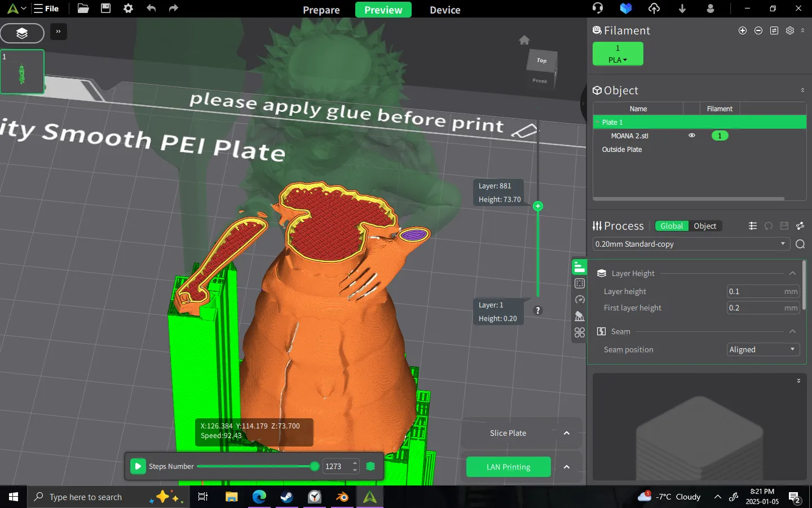
Task: Click the search icon beside process preset
Action: (800, 244)
